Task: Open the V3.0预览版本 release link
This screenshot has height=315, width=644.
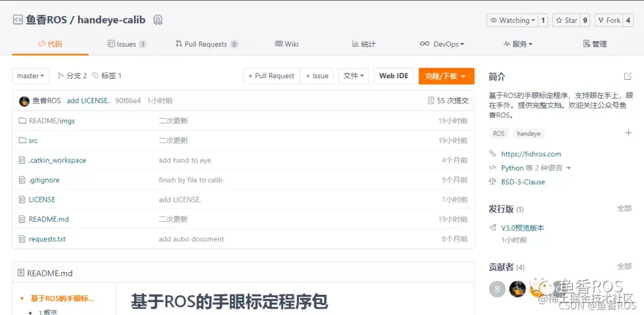Action: click(x=522, y=228)
